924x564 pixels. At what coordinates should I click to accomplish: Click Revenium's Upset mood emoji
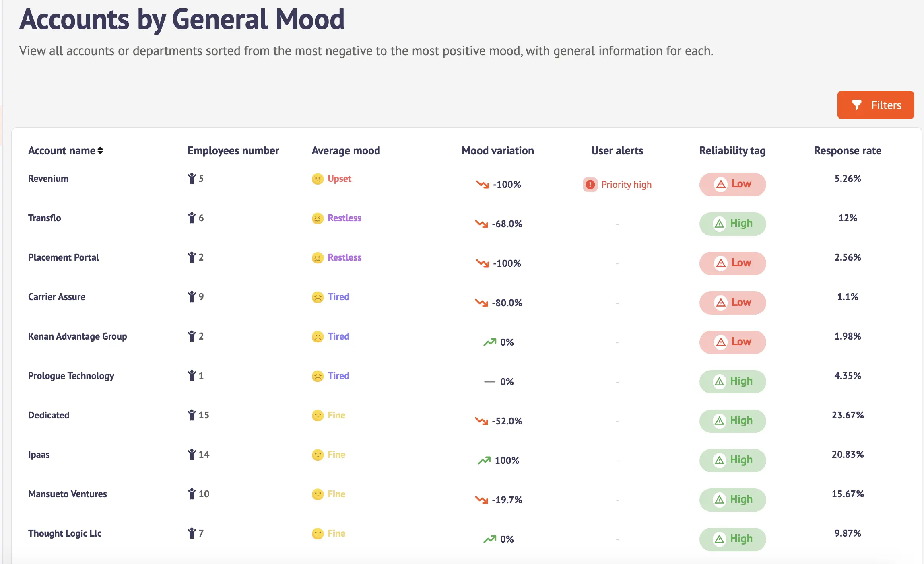pyautogui.click(x=318, y=179)
